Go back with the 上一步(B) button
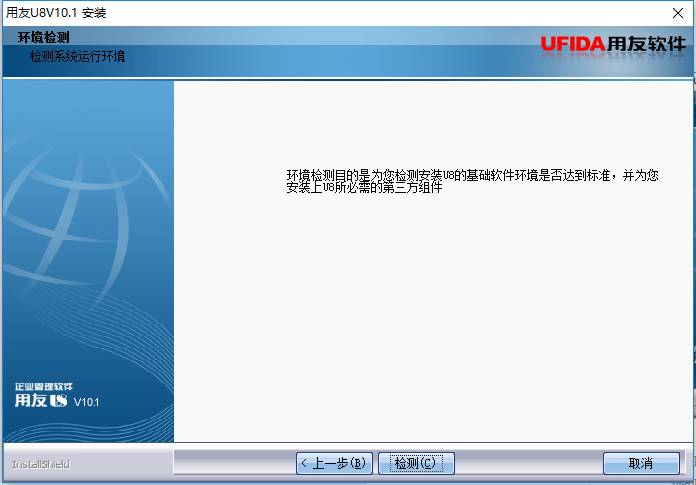The width and height of the screenshot is (696, 485). pos(334,463)
